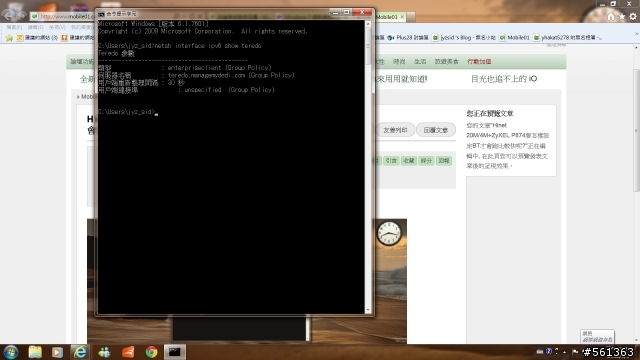The height and width of the screenshot is (360, 640).
Task: Show hidden system tray icons arrow
Action: [x=564, y=352]
